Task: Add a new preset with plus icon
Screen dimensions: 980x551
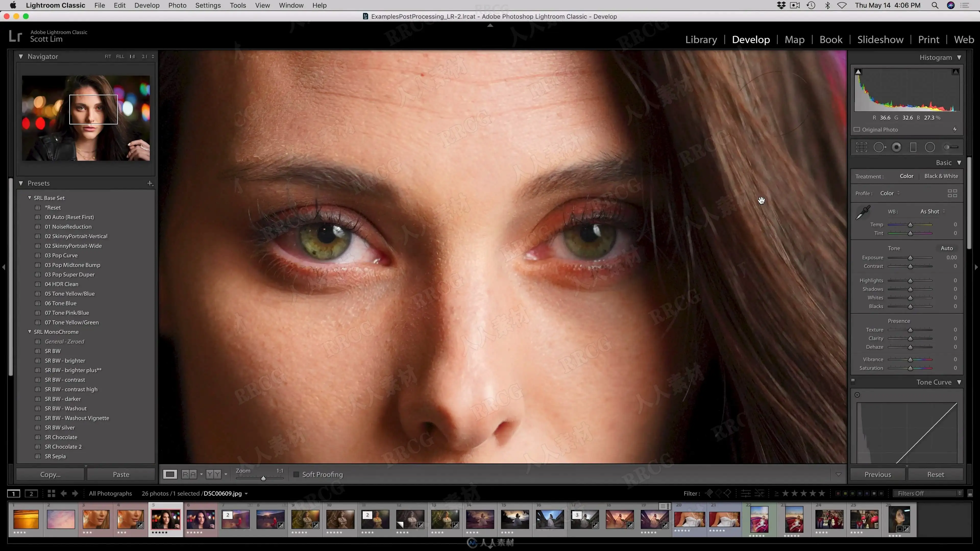Action: tap(150, 183)
